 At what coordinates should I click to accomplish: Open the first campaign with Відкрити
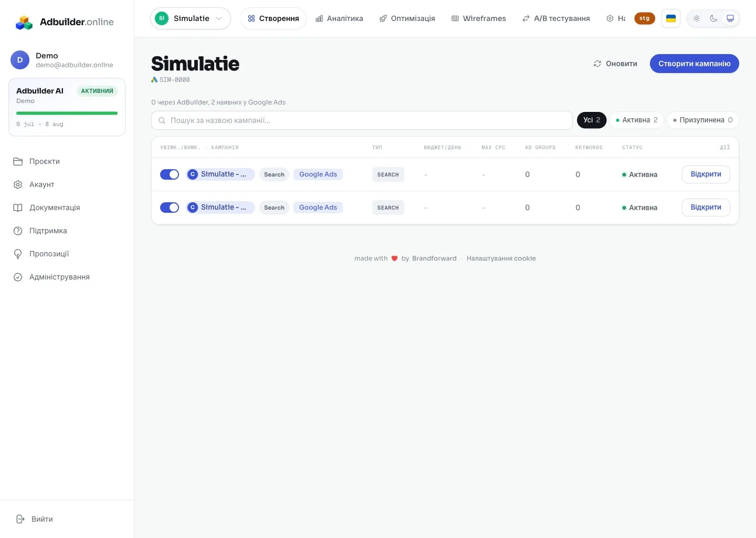click(706, 174)
